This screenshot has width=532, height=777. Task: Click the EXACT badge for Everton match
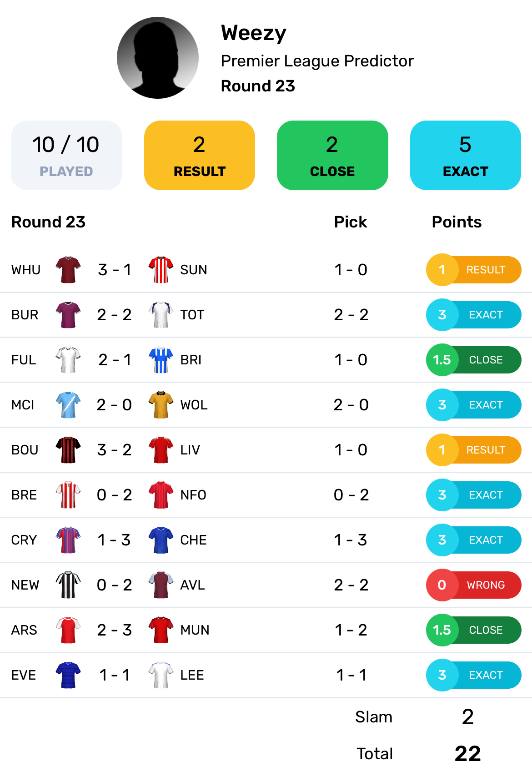coord(473,675)
